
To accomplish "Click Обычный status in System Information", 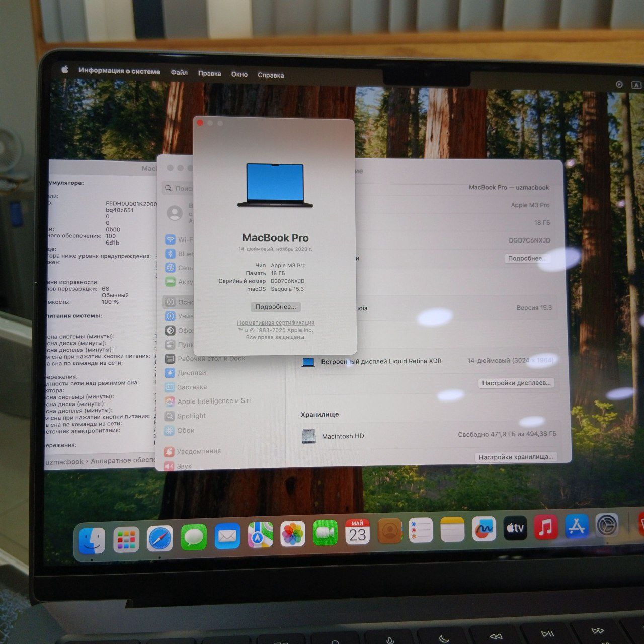I will click(115, 295).
